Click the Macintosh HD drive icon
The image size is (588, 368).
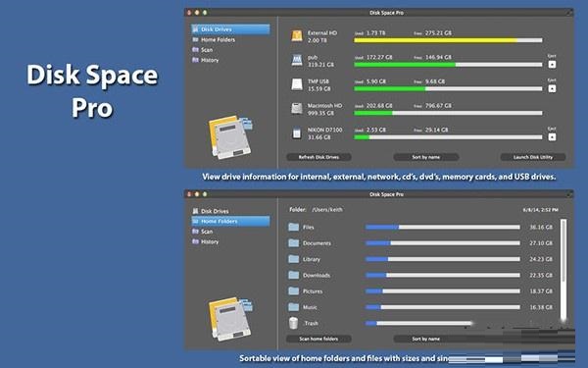click(297, 109)
